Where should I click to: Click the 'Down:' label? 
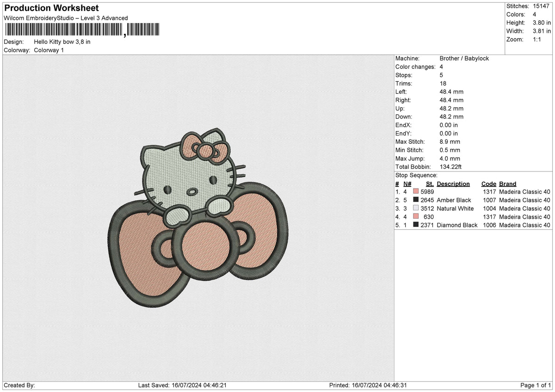[404, 117]
